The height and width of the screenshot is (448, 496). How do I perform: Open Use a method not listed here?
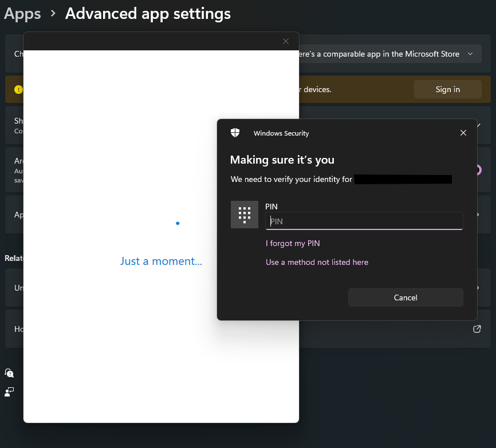tap(317, 261)
